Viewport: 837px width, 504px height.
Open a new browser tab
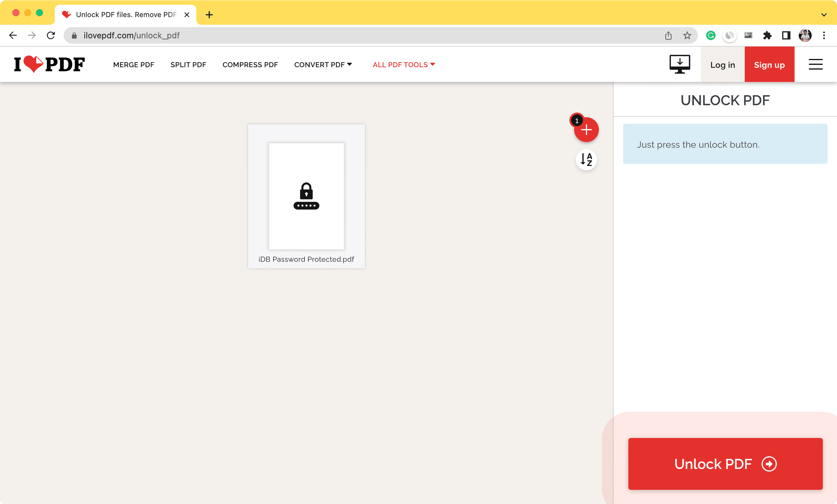click(x=209, y=15)
